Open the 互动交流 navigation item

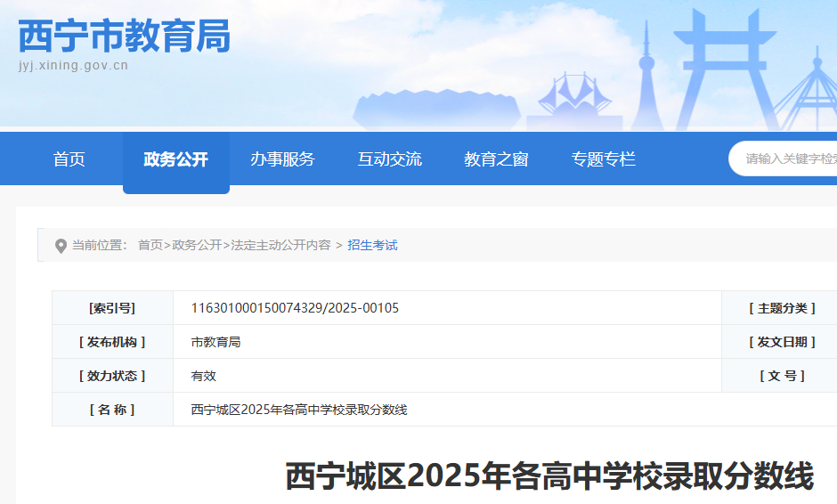point(389,159)
